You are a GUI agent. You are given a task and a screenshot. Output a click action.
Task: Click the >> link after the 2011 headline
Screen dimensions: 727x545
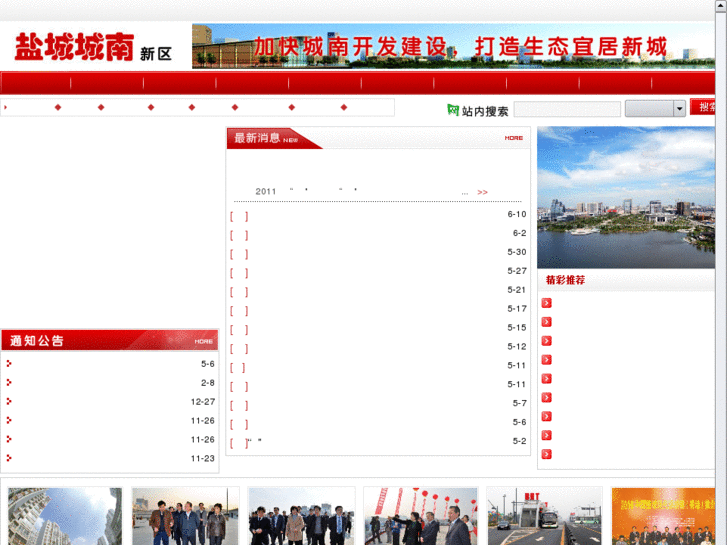click(482, 192)
